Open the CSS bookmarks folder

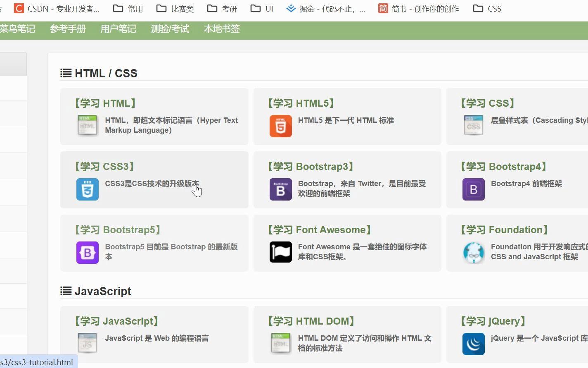pos(487,9)
